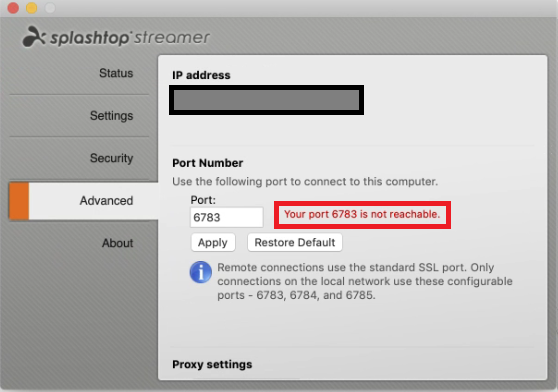Click the Port number input field

[227, 217]
